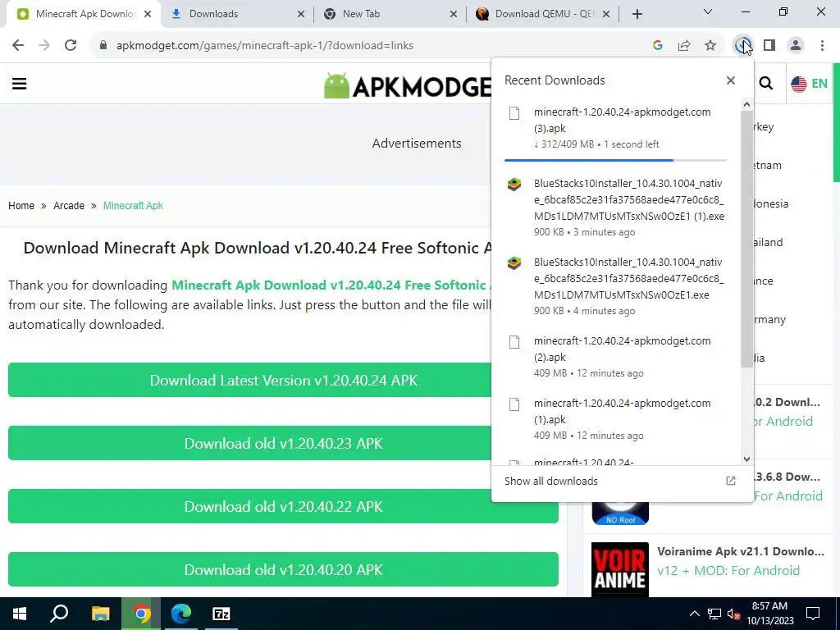The height and width of the screenshot is (630, 840).
Task: Click the browser forward arrow
Action: (44, 46)
